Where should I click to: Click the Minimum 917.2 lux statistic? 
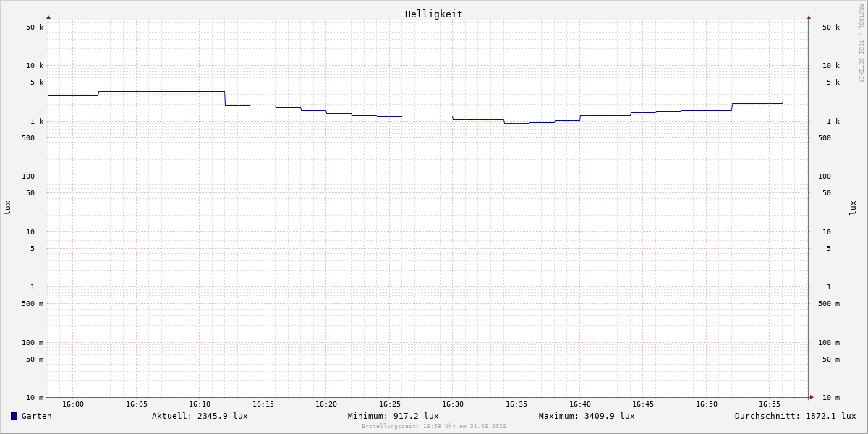click(393, 416)
